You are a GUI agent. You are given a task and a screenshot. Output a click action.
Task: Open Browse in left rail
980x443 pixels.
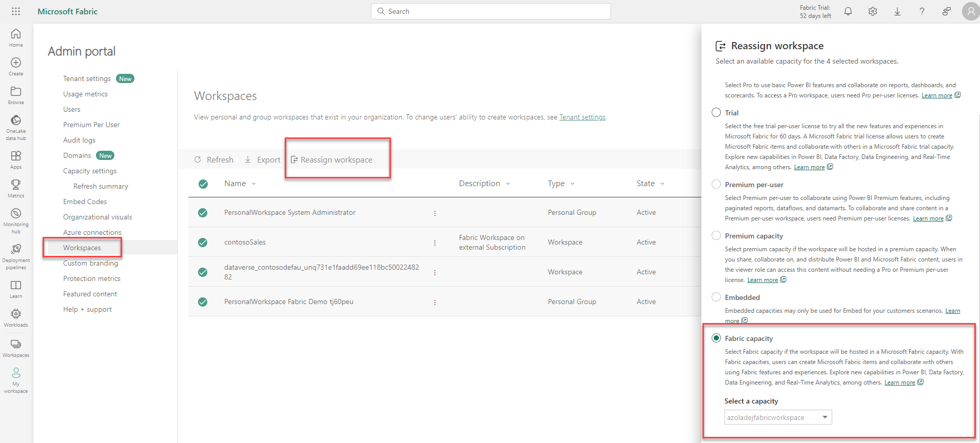(16, 95)
